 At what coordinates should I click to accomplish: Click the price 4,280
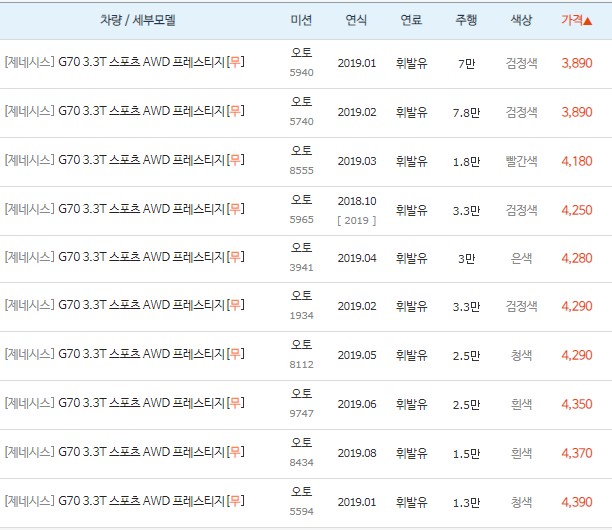click(x=576, y=258)
